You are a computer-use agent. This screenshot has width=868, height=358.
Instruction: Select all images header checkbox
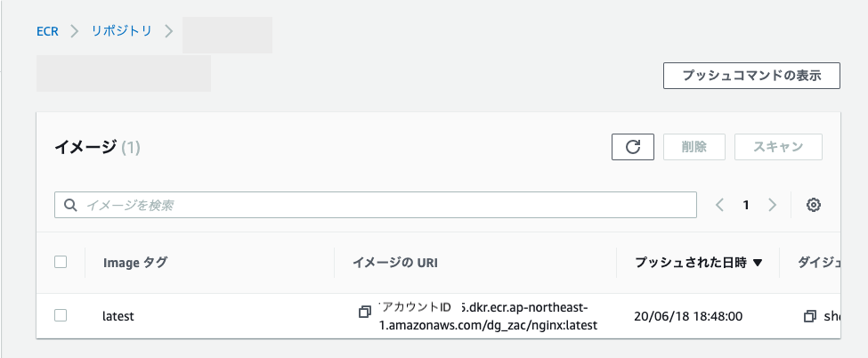click(x=61, y=262)
